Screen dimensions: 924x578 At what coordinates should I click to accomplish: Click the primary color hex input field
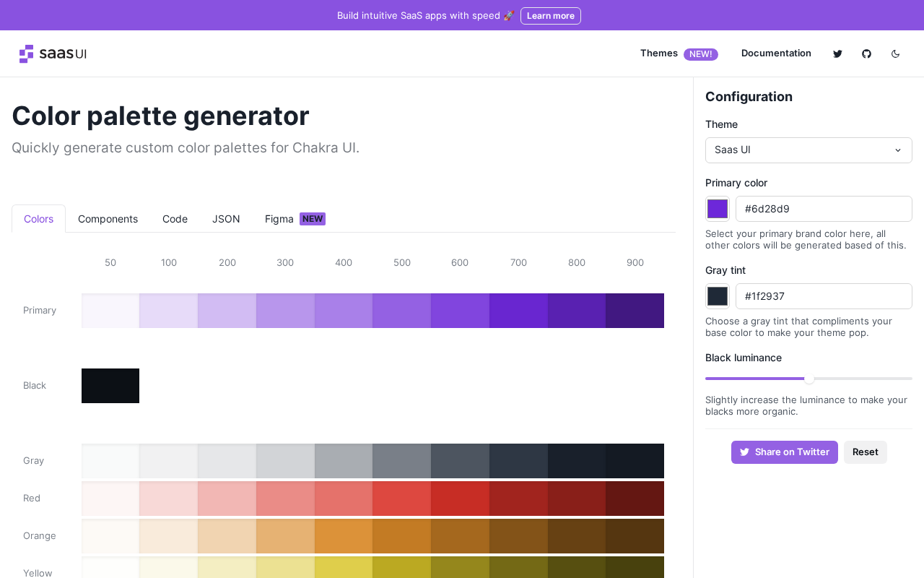[824, 209]
